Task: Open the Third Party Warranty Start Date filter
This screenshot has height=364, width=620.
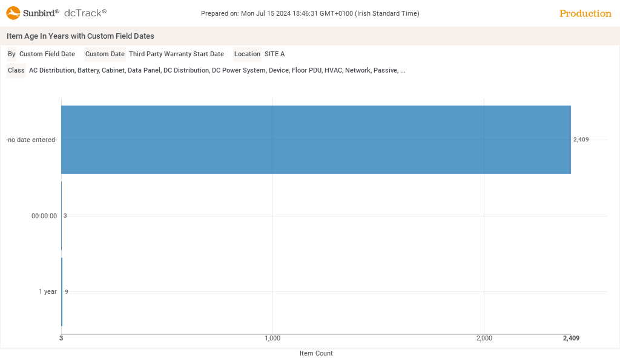Action: click(176, 54)
